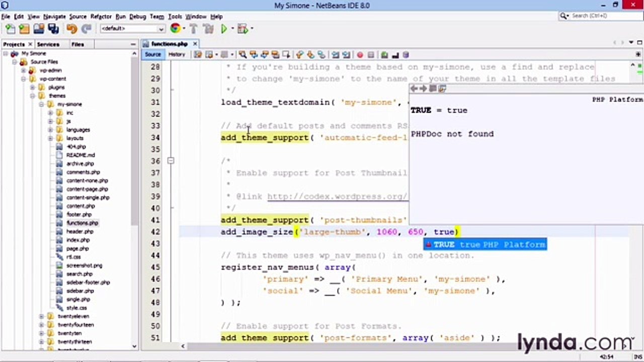Viewport: 644px width, 362px height.
Task: Click the New Project toolbar icon
Action: coord(24,29)
